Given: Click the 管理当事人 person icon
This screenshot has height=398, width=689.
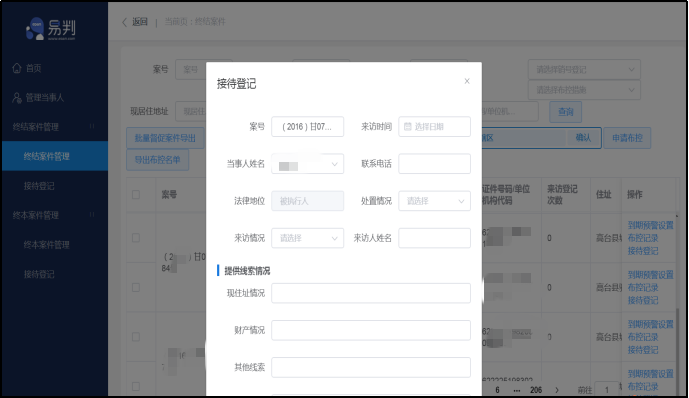Looking at the screenshot, I should (17, 98).
